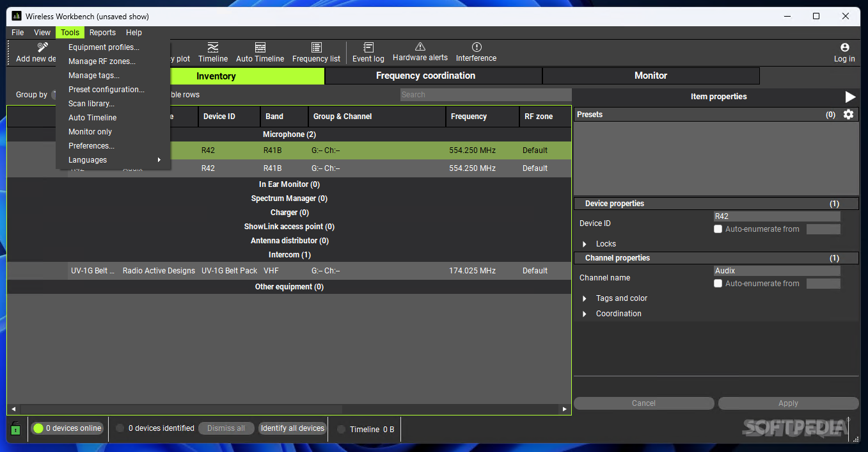This screenshot has width=868, height=452.
Task: Choose Manage tags in Tools menu
Action: [x=113, y=76]
